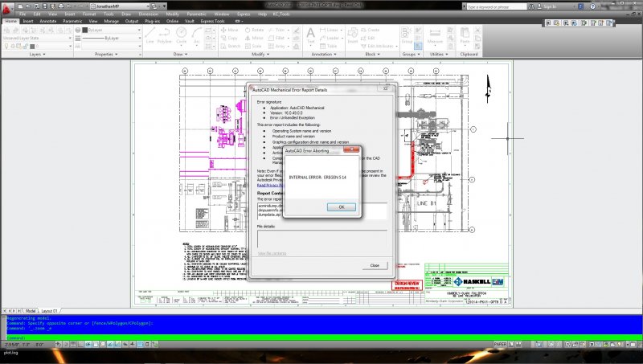Click the Text tool in the Annotation panel
The image size is (643, 364).
coord(312,35)
